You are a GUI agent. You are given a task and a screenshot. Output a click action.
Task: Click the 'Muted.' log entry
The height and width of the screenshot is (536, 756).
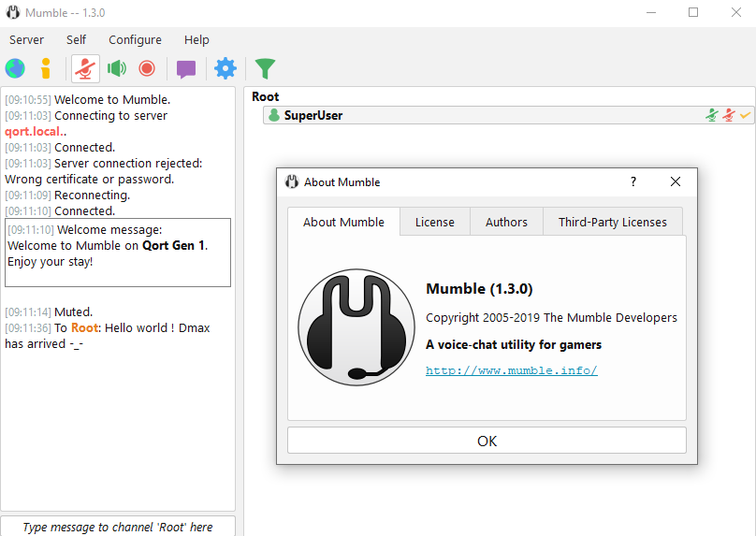coord(73,311)
